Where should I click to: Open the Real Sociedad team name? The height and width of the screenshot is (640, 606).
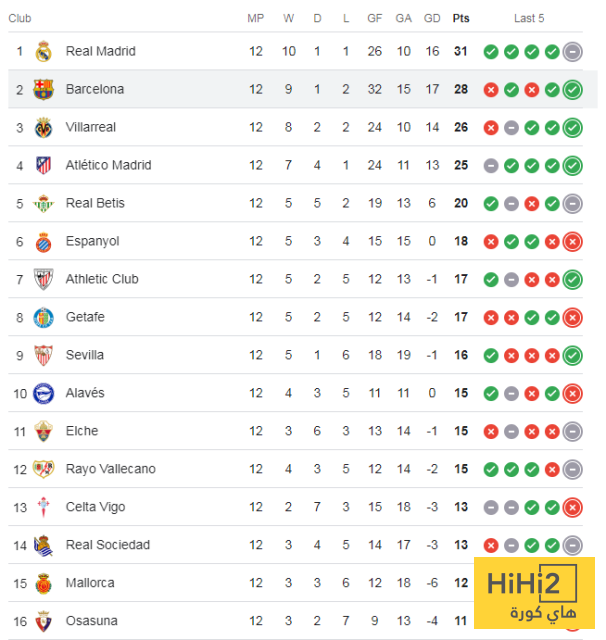(108, 545)
